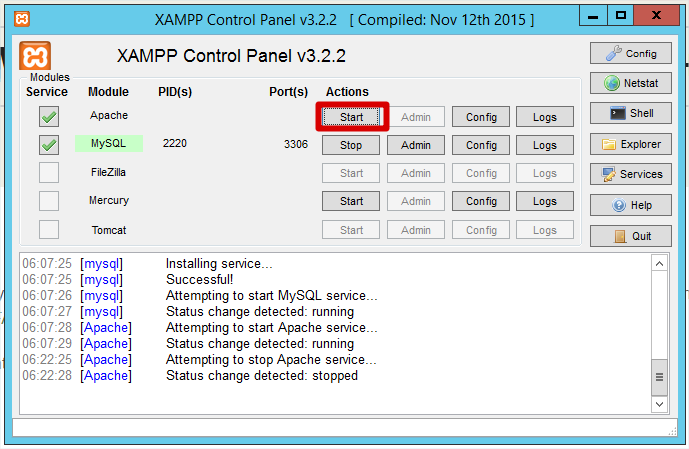Open the Netstat tool
689x449 pixels.
click(630, 83)
